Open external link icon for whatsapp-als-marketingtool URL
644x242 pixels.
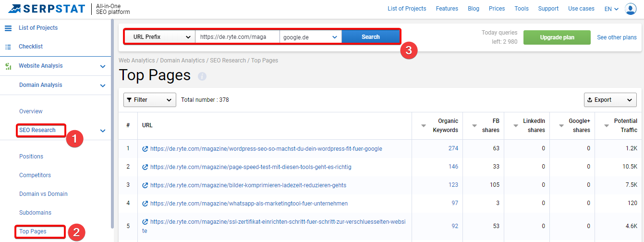click(145, 204)
